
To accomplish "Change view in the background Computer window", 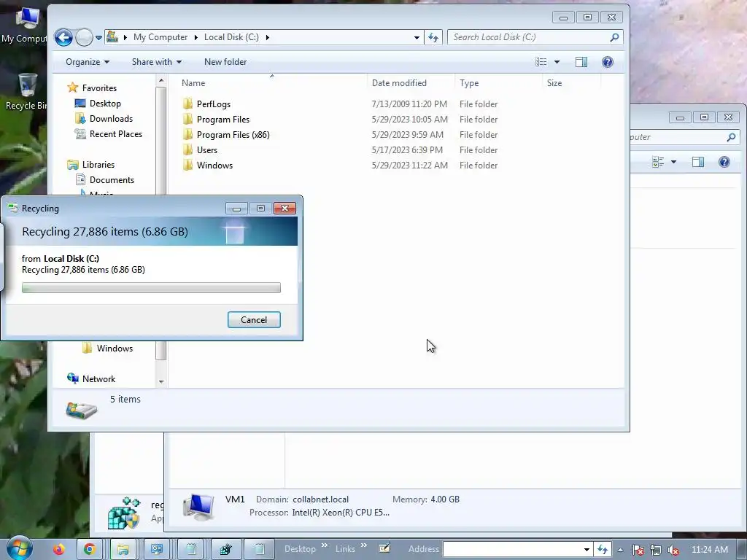I will 658,162.
